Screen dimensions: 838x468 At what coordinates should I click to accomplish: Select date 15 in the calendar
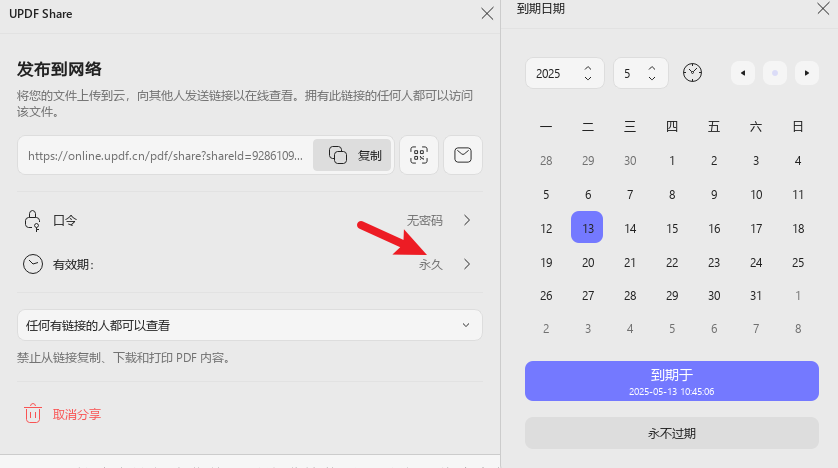pos(672,229)
